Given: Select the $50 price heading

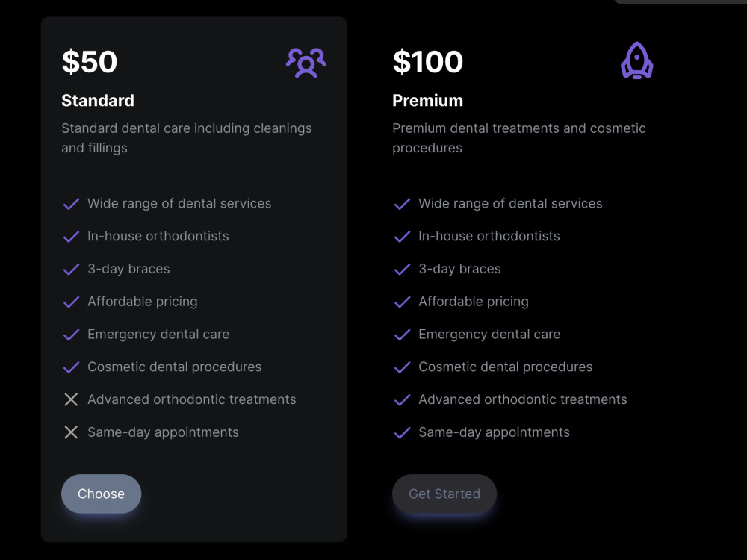Looking at the screenshot, I should coord(90,61).
